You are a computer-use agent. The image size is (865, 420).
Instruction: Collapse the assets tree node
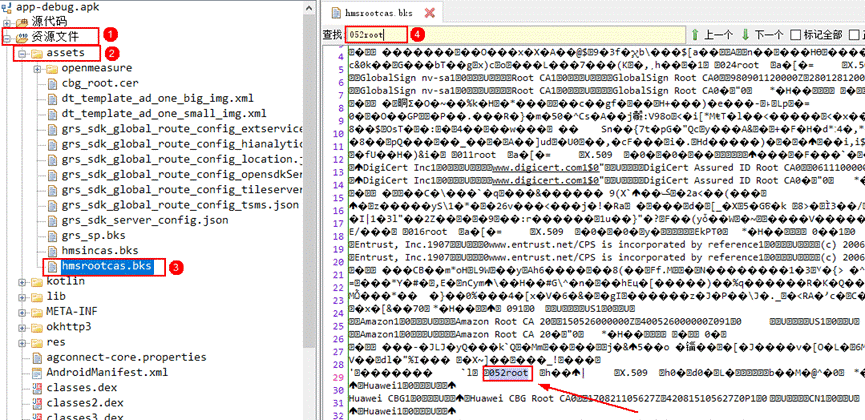tap(22, 53)
